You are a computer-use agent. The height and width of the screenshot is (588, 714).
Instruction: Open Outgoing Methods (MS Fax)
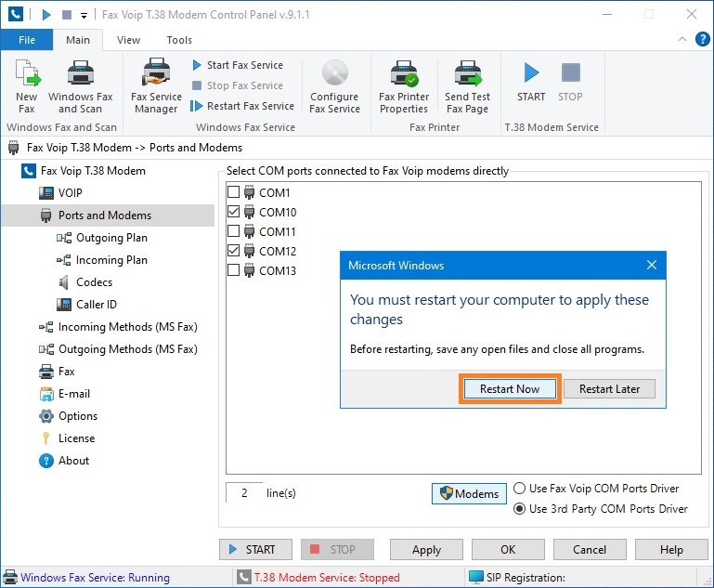[128, 349]
